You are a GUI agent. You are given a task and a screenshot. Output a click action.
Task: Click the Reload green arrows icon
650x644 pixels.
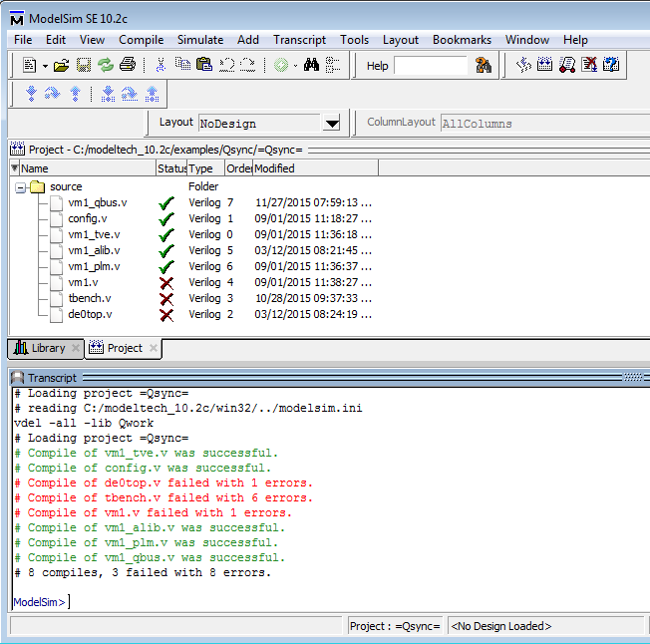(x=106, y=66)
